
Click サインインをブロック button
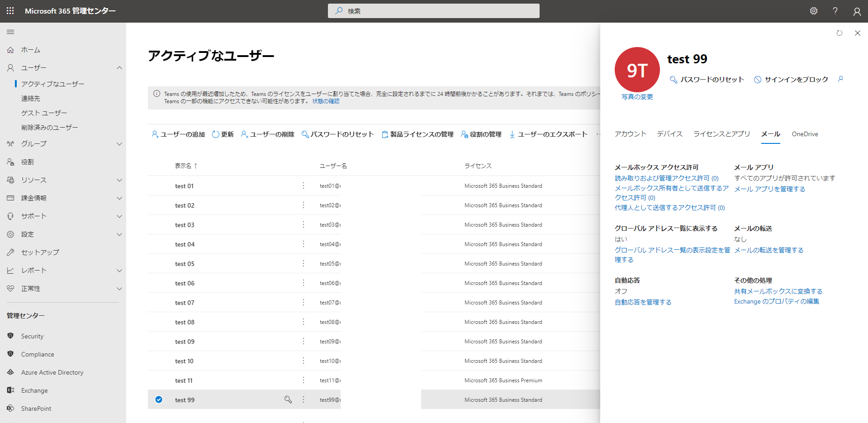(x=791, y=80)
